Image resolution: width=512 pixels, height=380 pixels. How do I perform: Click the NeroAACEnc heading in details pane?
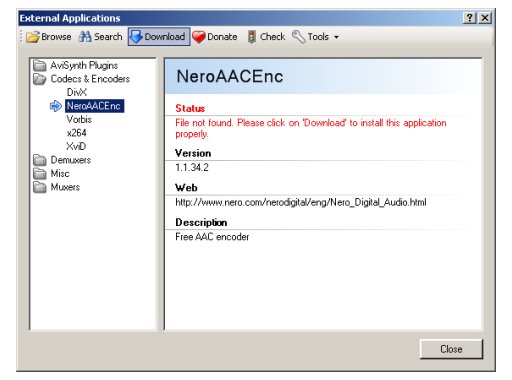coord(230,76)
